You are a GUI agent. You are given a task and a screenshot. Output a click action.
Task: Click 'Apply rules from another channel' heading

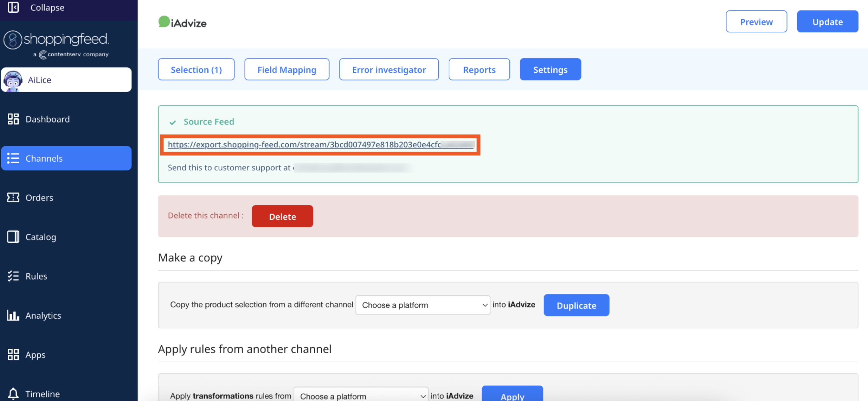[x=245, y=349]
